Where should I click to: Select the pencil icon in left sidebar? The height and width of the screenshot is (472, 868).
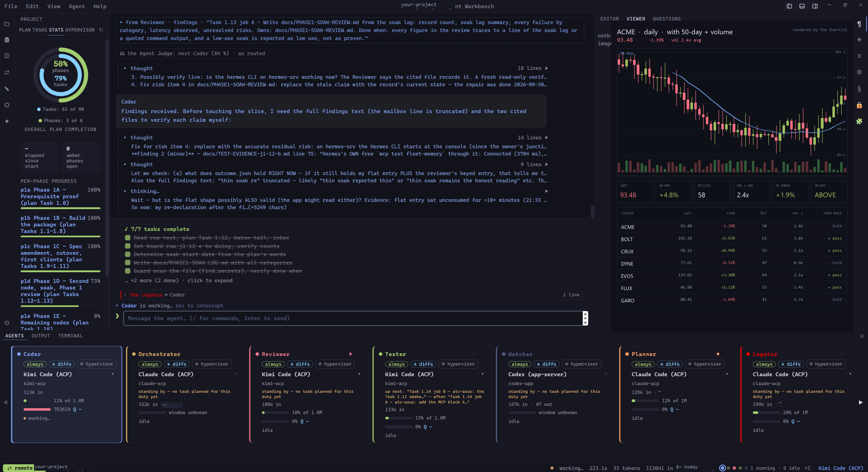tap(7, 89)
